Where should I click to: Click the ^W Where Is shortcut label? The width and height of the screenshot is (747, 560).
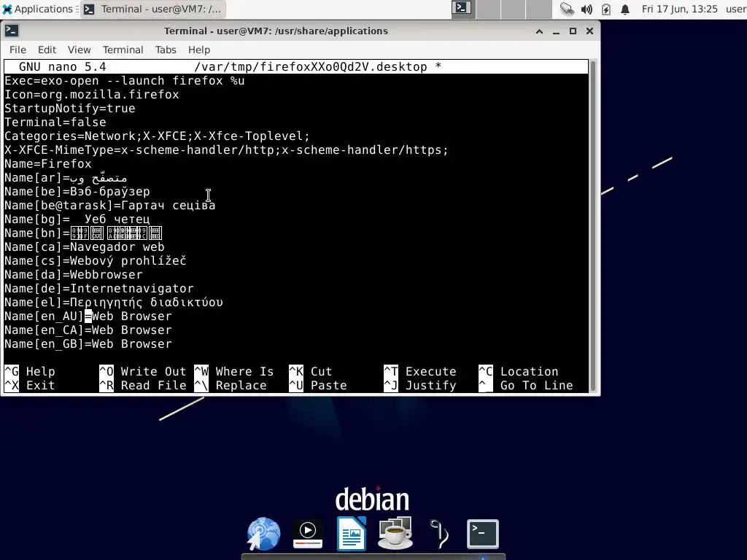pos(234,371)
